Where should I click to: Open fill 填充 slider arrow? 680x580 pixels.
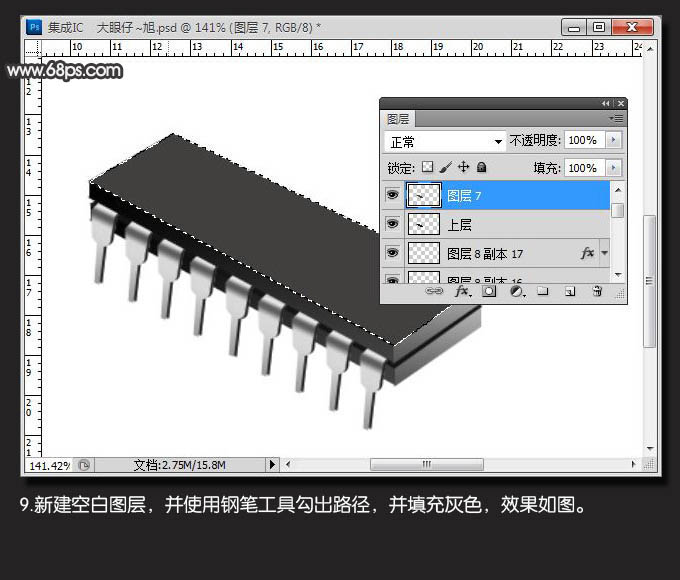[x=613, y=167]
